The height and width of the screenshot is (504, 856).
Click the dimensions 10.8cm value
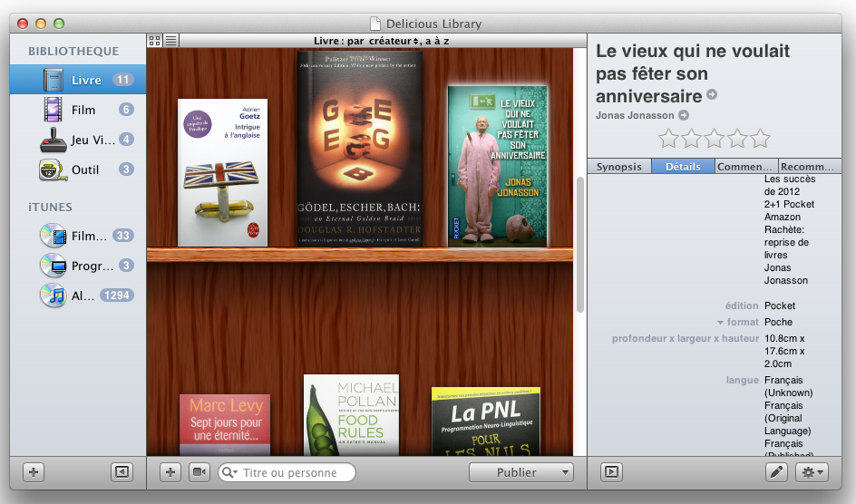click(x=784, y=351)
